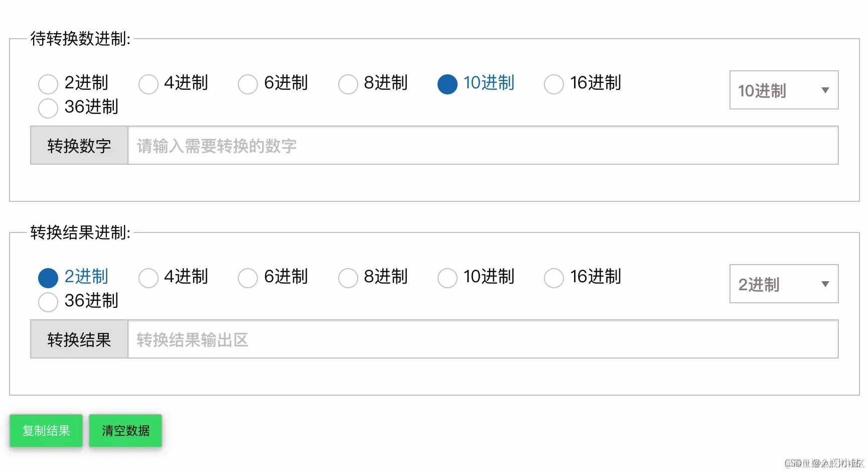The width and height of the screenshot is (868, 472).
Task: Select 4进制 as the source base
Action: tap(149, 84)
